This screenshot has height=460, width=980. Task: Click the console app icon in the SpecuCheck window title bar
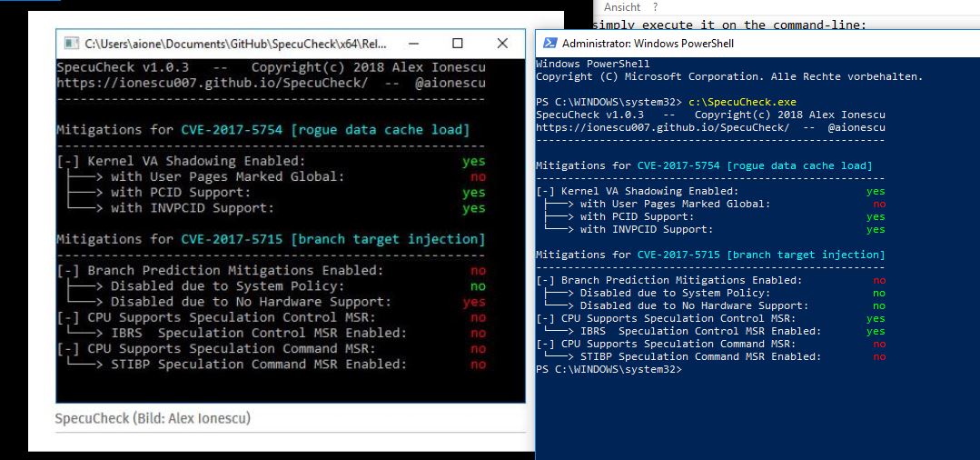pyautogui.click(x=73, y=44)
